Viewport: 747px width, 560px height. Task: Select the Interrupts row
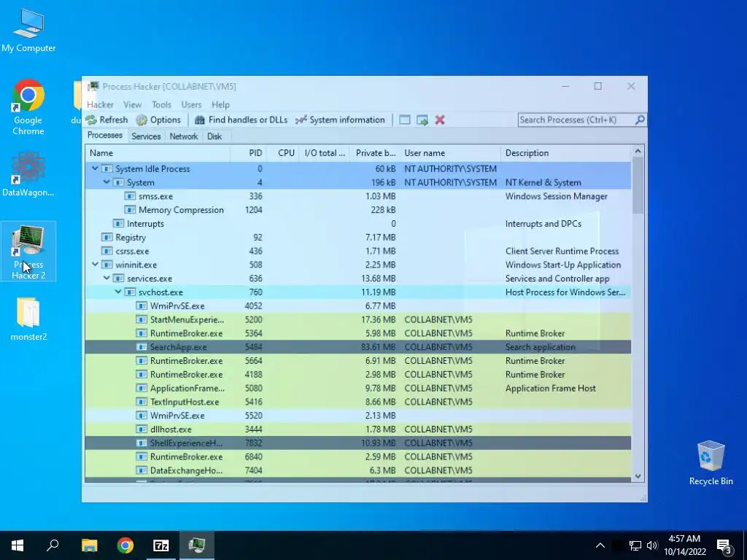[357, 224]
